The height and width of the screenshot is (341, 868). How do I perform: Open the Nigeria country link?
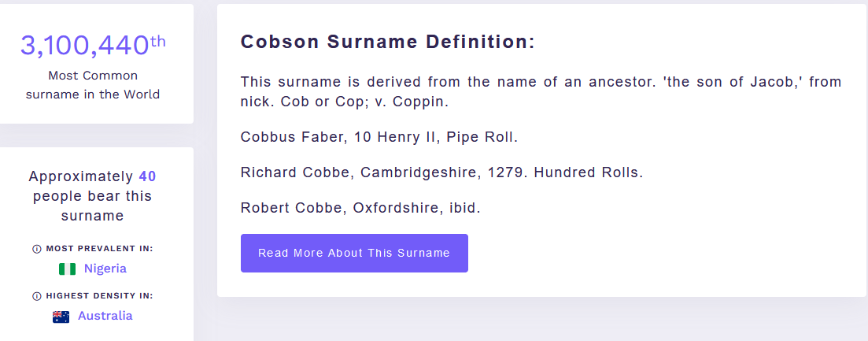tap(105, 269)
